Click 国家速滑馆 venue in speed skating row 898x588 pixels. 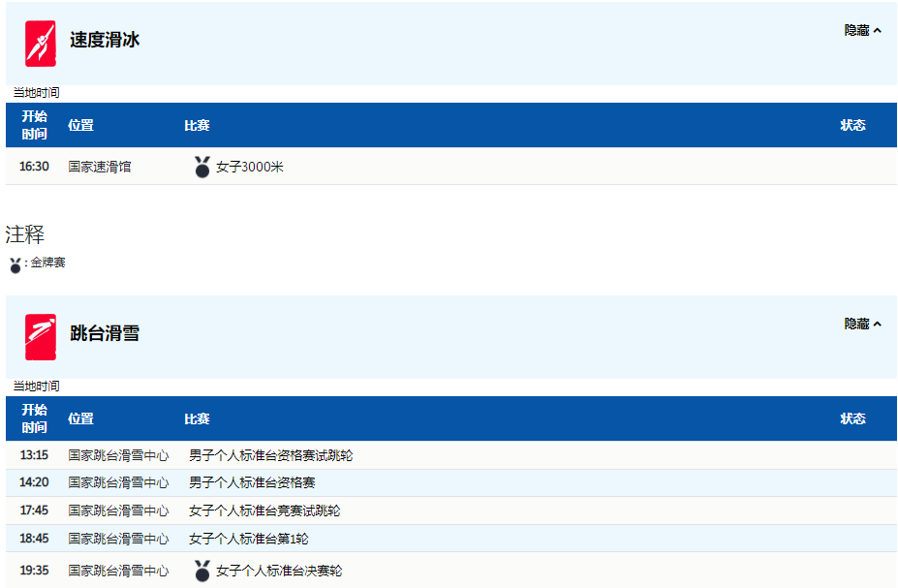tap(100, 167)
